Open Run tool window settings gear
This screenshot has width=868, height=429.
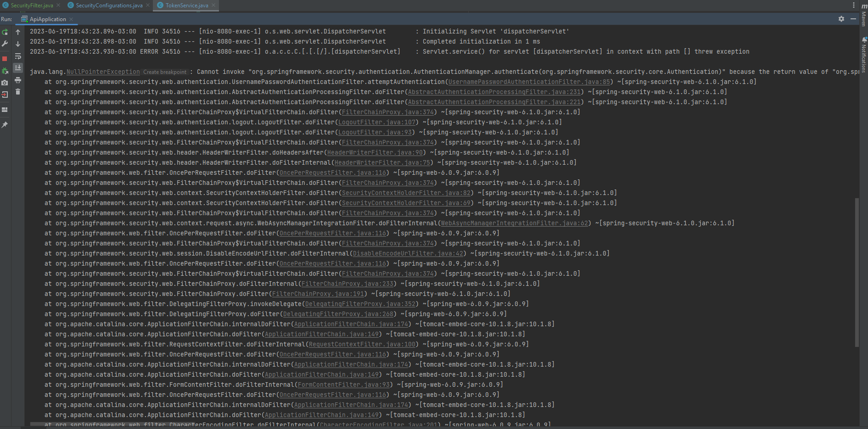tap(841, 19)
